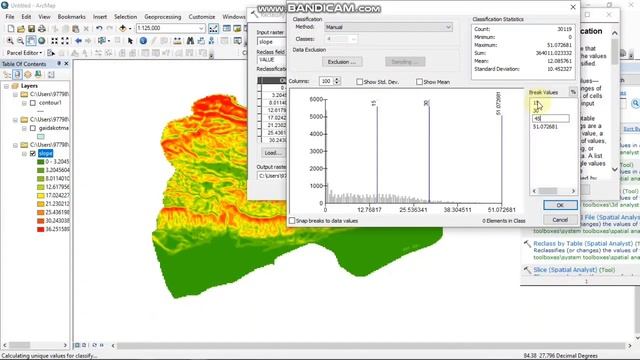Click red 36.251589 legend swatch
The height and width of the screenshot is (360, 640).
click(41, 229)
